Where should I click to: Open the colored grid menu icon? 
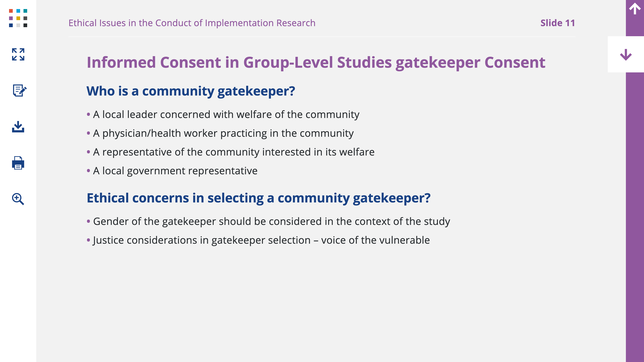pos(18,18)
